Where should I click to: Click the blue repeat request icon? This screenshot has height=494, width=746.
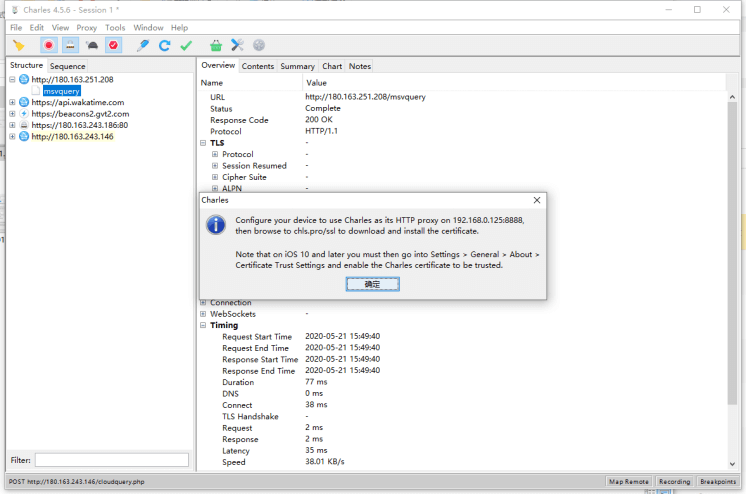[x=164, y=45]
